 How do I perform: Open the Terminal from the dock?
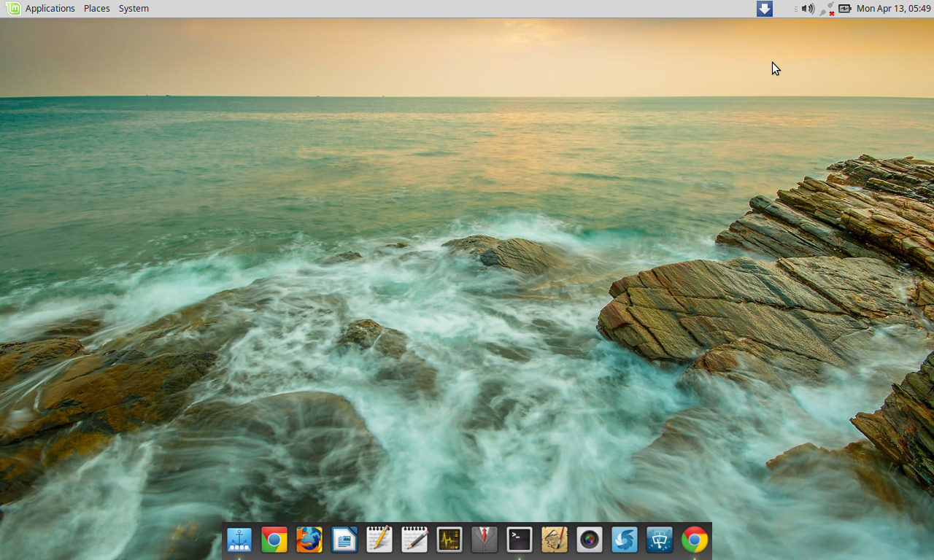pos(520,540)
